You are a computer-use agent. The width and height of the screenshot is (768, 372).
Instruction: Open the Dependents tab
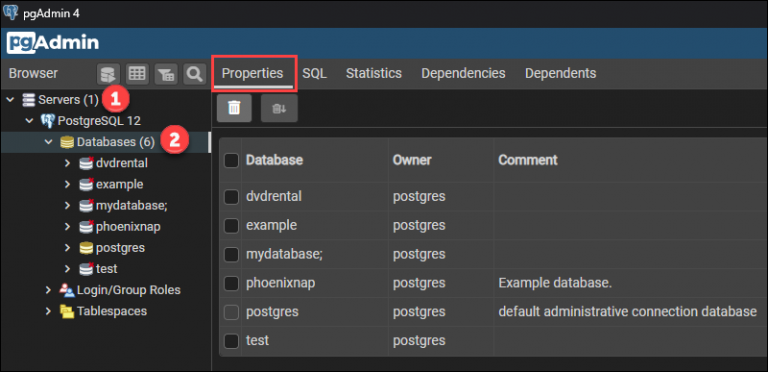click(x=561, y=73)
